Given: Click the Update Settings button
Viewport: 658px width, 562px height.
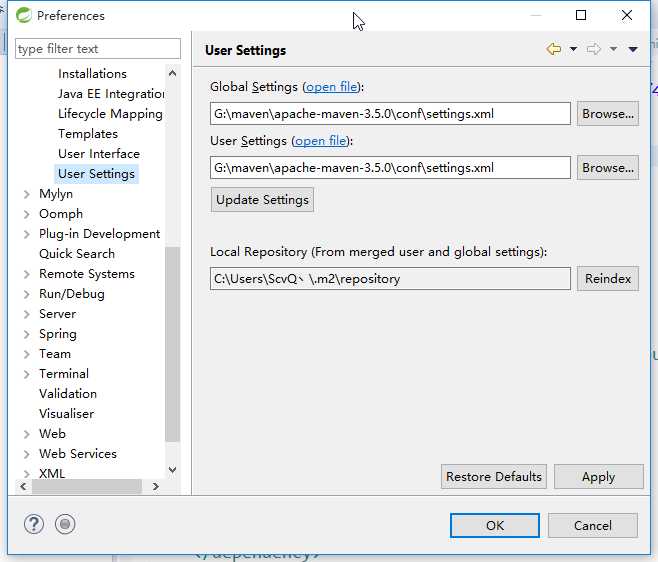Looking at the screenshot, I should point(262,200).
